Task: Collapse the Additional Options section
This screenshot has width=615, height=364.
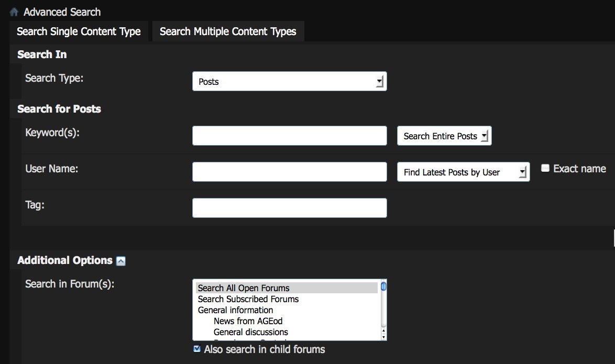Action: (x=121, y=261)
